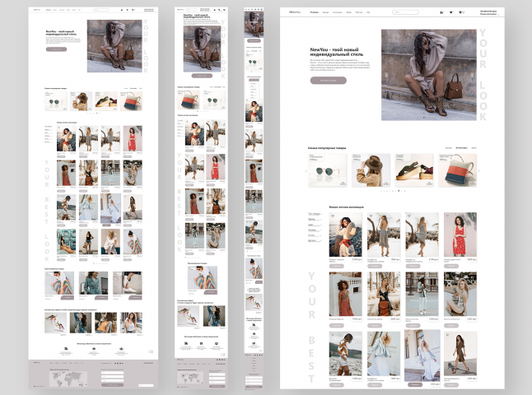This screenshot has height=395, width=532.
Task: Toggle favorite heart on beach shorts product, right mockup third row
Action: coord(333,335)
